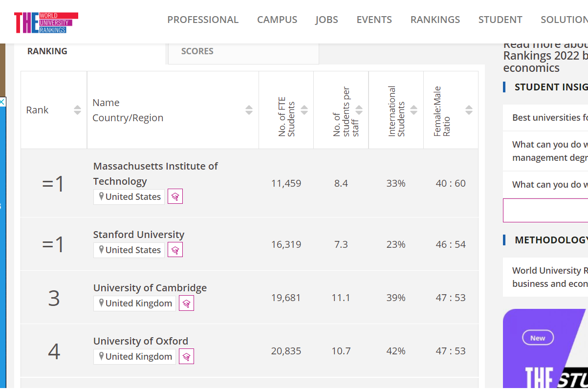Open the SOLUTIONS menu
This screenshot has width=588, height=390.
coord(564,20)
